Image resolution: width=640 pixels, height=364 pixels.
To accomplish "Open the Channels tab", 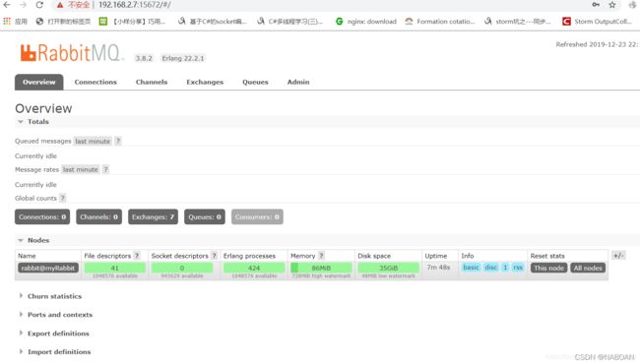I will click(152, 82).
